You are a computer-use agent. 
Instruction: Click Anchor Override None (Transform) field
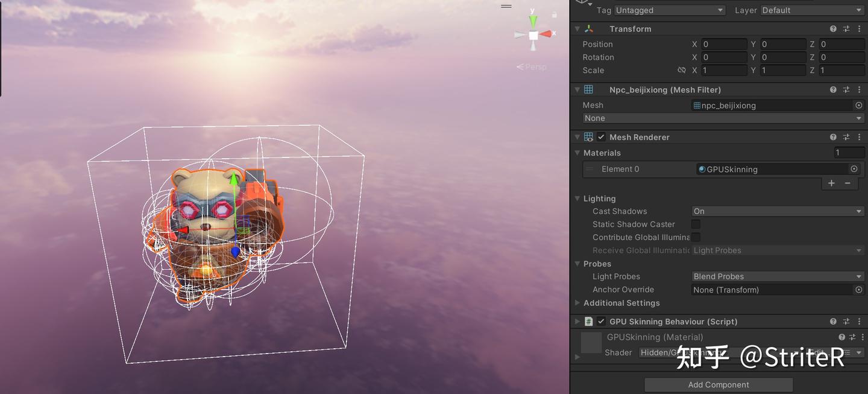[x=772, y=290]
